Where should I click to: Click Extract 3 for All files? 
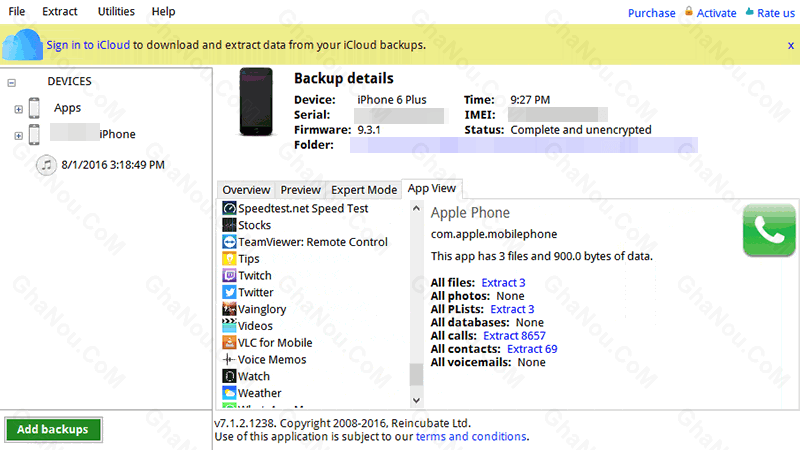[x=503, y=283]
